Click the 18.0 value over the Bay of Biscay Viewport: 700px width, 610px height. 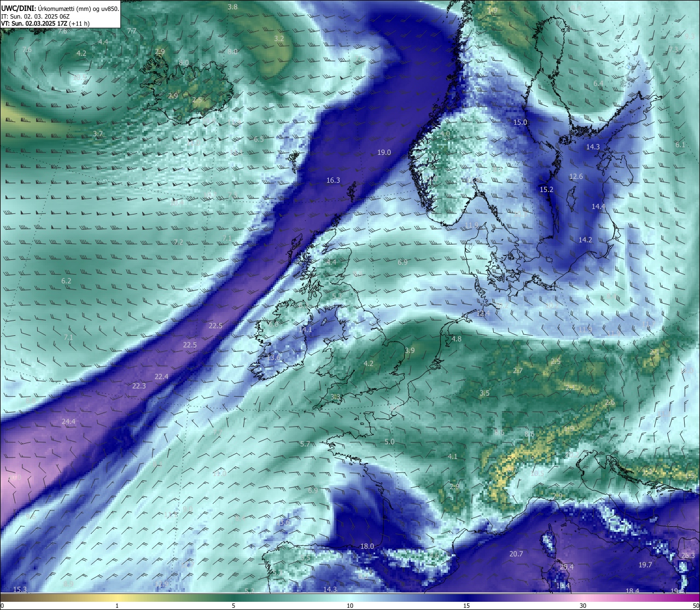[x=367, y=547]
